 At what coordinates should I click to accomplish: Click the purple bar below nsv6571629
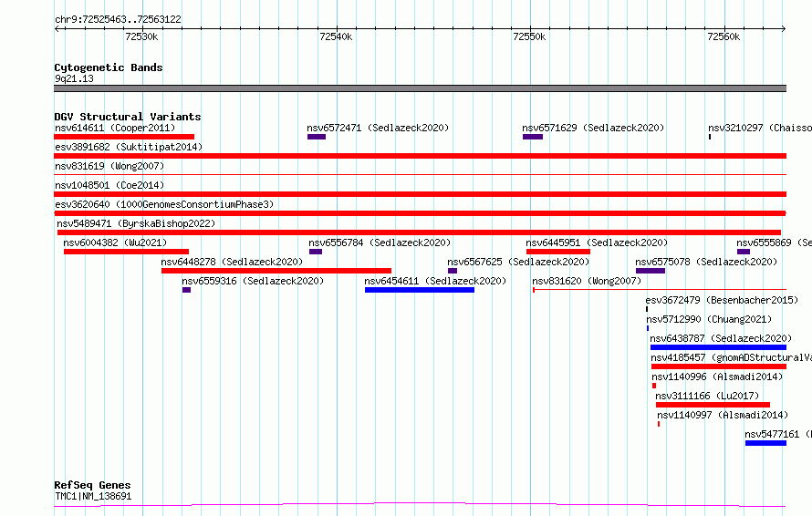[533, 137]
